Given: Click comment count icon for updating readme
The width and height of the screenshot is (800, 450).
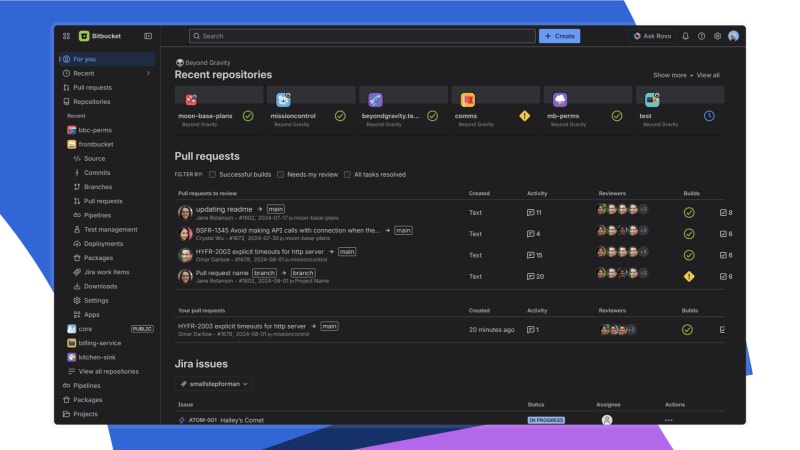Looking at the screenshot, I should click(531, 212).
